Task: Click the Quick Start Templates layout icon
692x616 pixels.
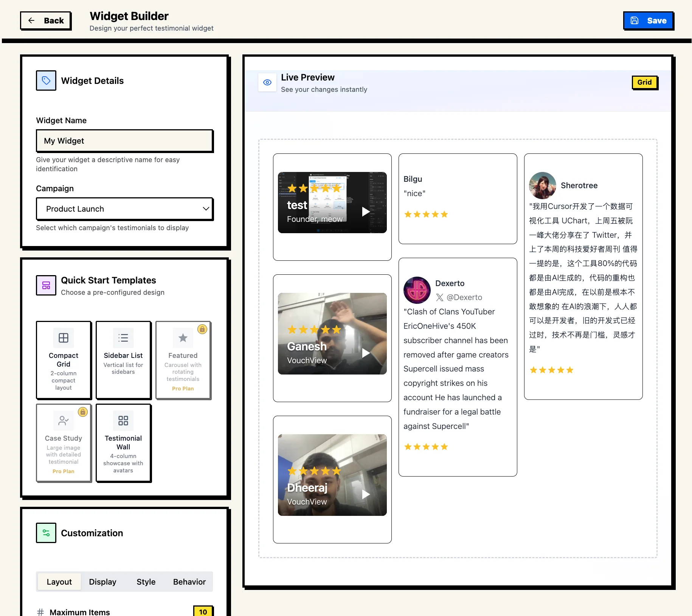Action: pyautogui.click(x=46, y=285)
